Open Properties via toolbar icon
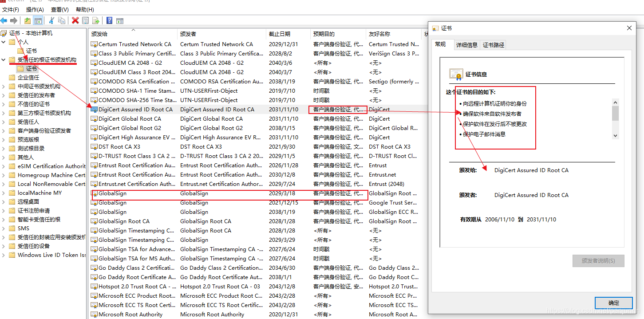The width and height of the screenshot is (644, 319). (85, 20)
